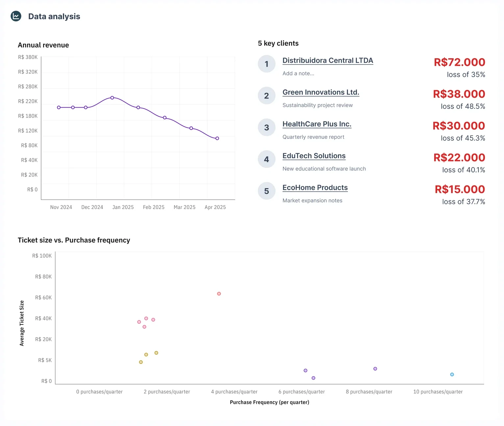Click the Sustainability project review note

tap(317, 105)
